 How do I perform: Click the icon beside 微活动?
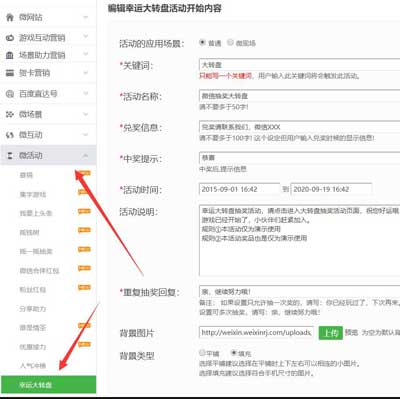click(10, 155)
